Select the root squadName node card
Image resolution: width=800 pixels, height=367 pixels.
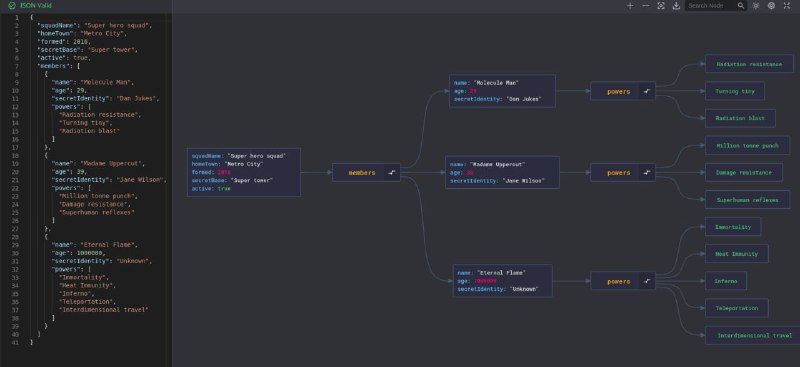coord(244,173)
